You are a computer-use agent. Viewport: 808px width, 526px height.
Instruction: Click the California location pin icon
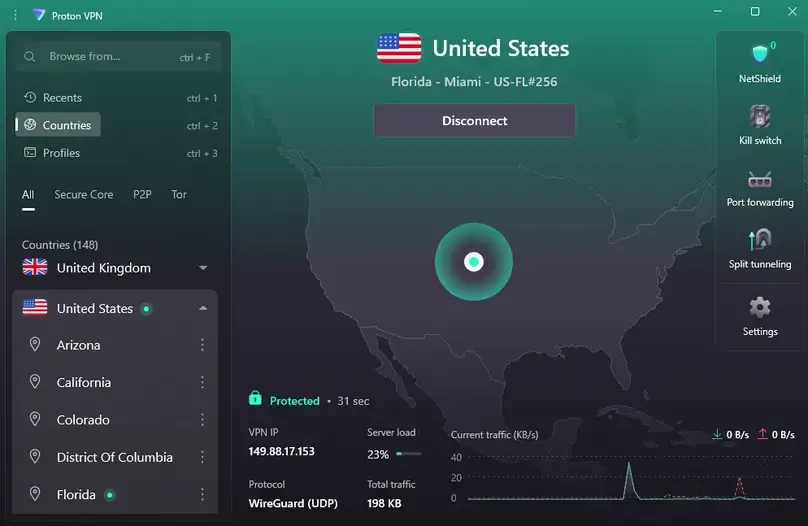click(x=35, y=382)
